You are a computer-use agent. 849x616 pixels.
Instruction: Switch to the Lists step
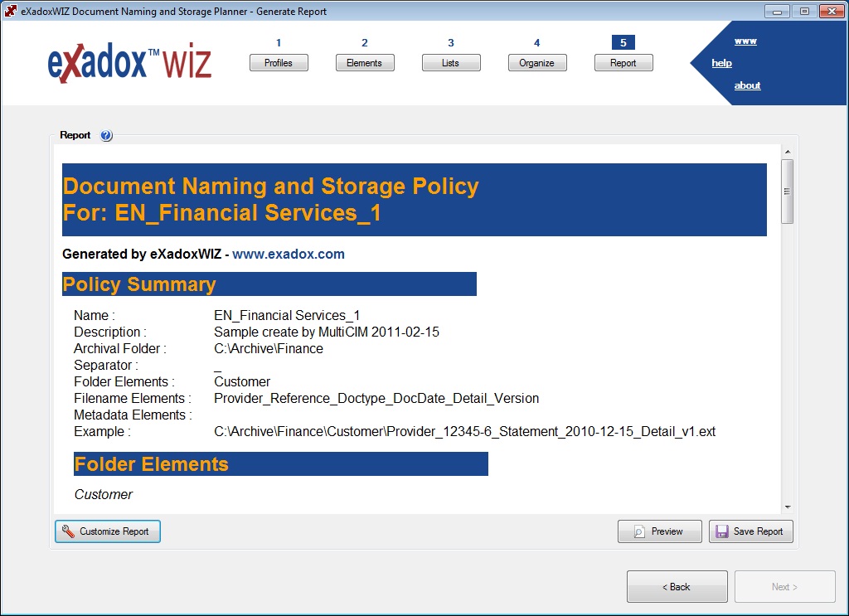click(x=451, y=63)
